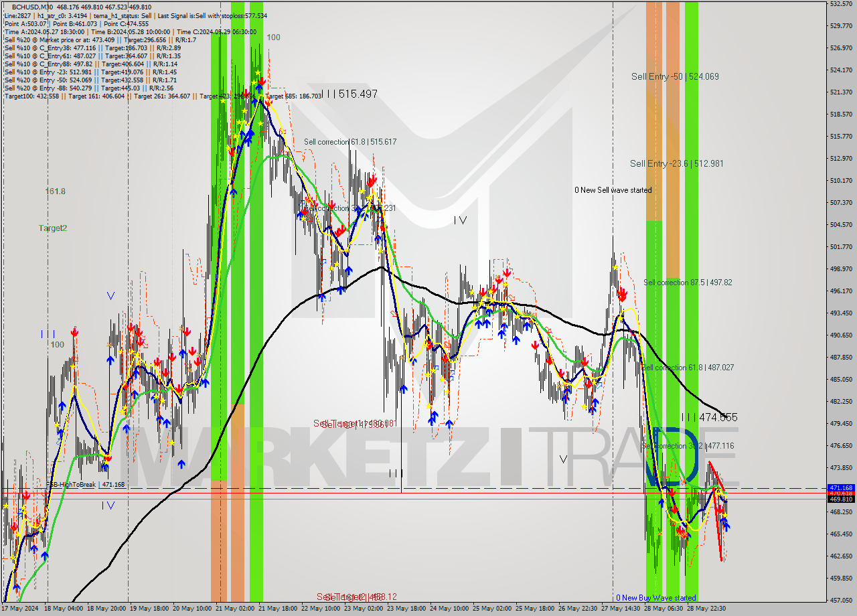The width and height of the screenshot is (857, 616).
Task: Select the 532.570 price scale value
Action: point(841,4)
